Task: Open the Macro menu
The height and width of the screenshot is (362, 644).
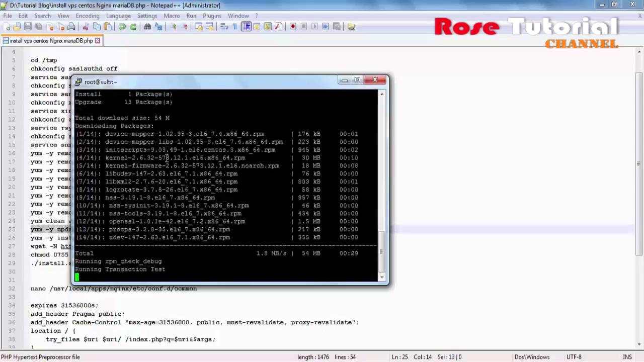Action: 172,16
